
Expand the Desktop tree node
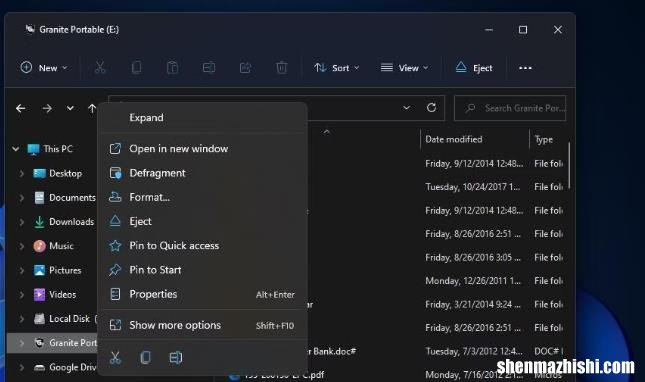pos(21,174)
